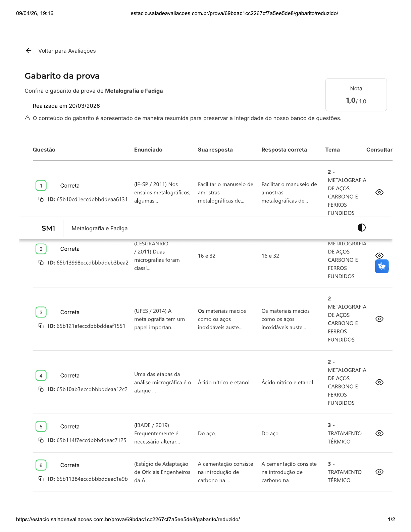Copy the ID of question 2
Viewport: 411px width, 532px height.
click(x=41, y=262)
